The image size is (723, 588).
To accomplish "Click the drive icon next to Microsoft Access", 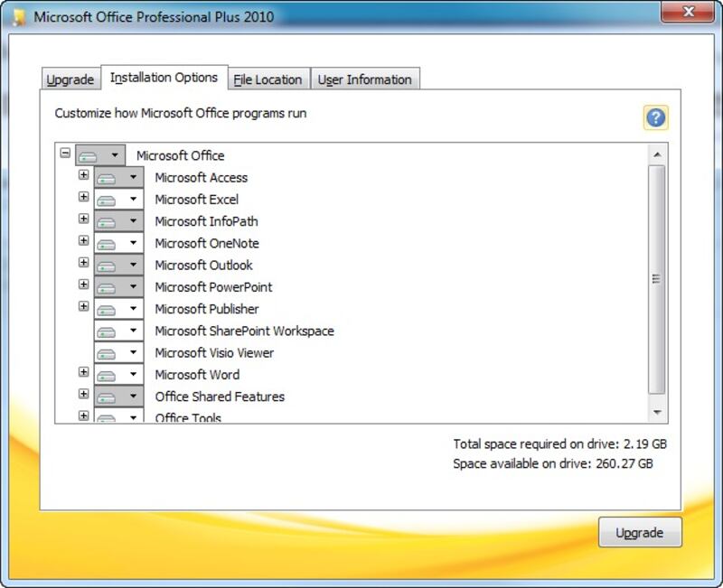I will coord(108,178).
